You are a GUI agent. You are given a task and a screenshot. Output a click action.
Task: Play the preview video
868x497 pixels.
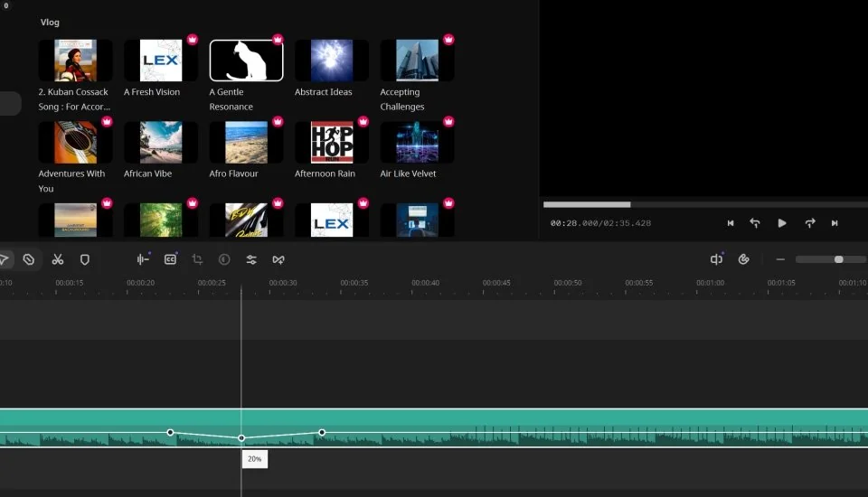tap(782, 223)
